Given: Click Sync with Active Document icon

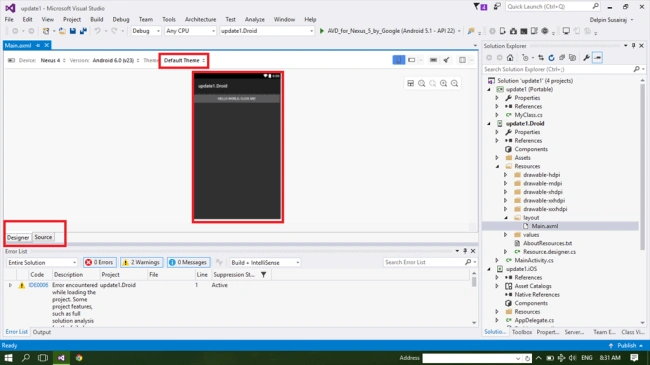Looking at the screenshot, I should click(x=541, y=58).
